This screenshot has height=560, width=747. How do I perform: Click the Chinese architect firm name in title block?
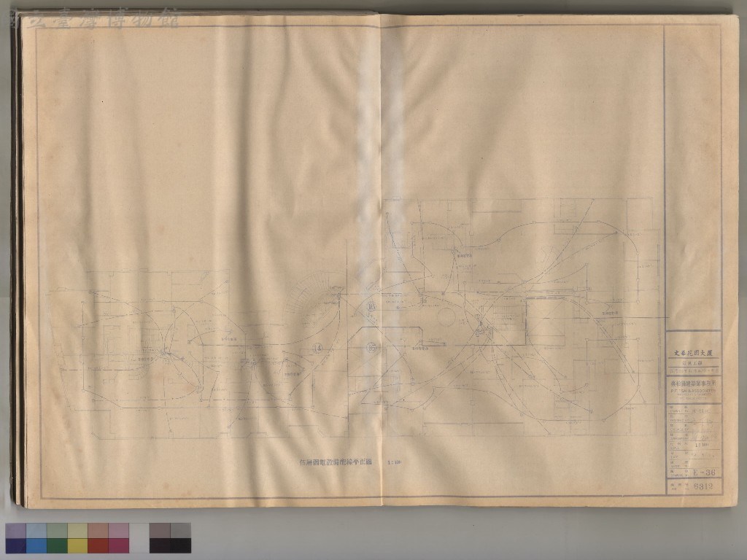[693, 382]
